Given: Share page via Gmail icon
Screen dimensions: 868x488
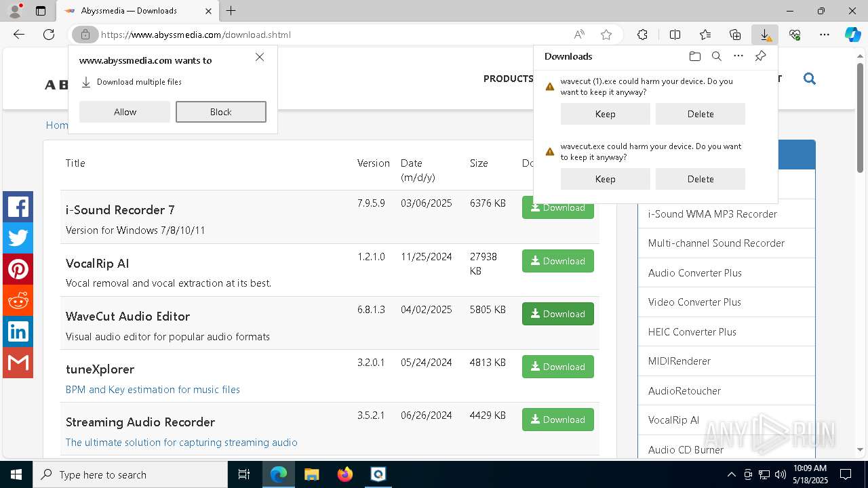Looking at the screenshot, I should tap(18, 363).
